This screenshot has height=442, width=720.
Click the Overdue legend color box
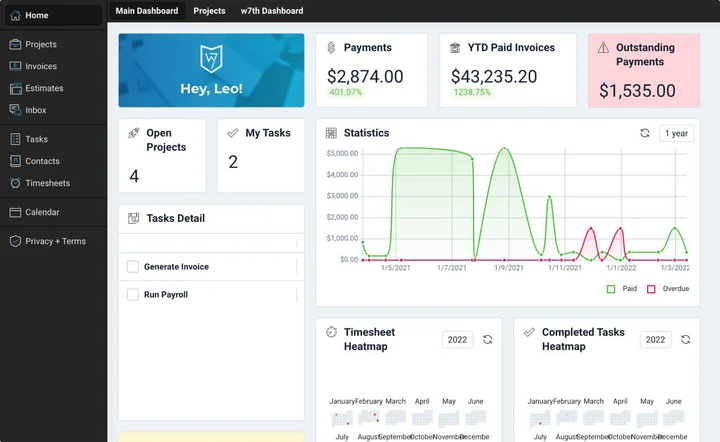[651, 289]
